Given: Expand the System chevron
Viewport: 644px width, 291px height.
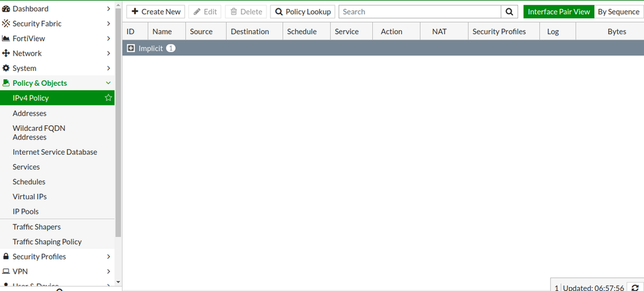Looking at the screenshot, I should [108, 68].
